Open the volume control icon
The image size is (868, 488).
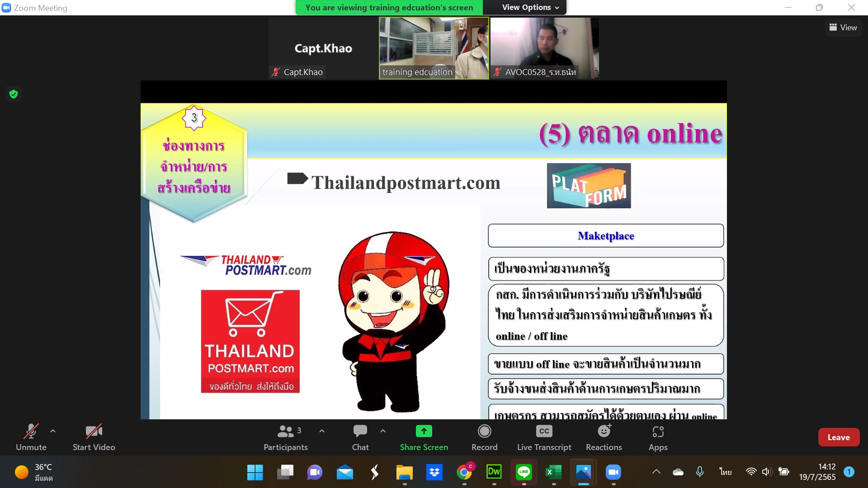(767, 472)
